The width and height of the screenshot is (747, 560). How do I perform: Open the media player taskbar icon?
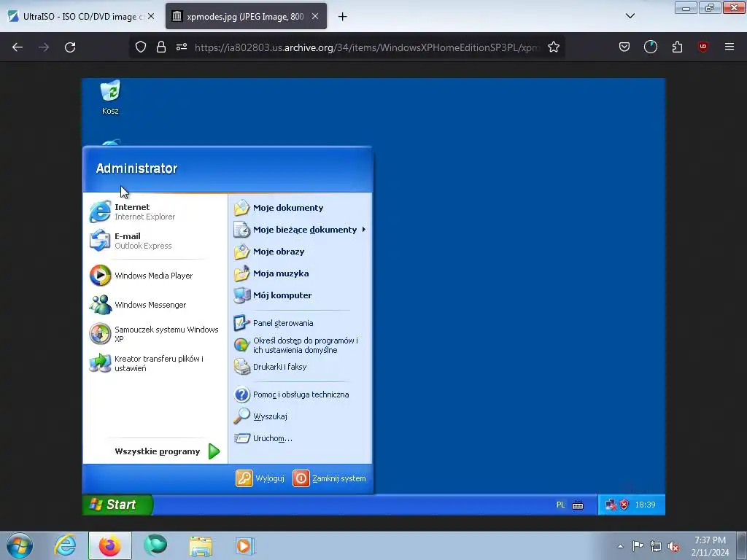[245, 545]
